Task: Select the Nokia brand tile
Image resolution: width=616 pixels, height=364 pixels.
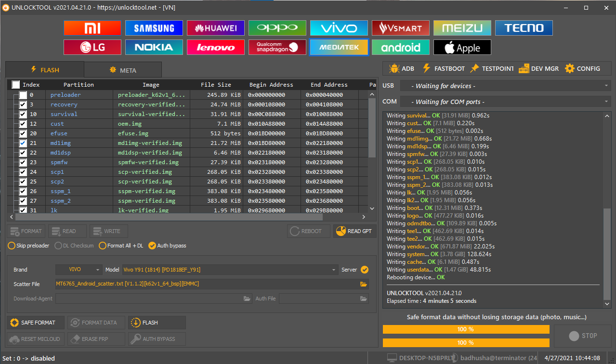Action: (x=154, y=47)
